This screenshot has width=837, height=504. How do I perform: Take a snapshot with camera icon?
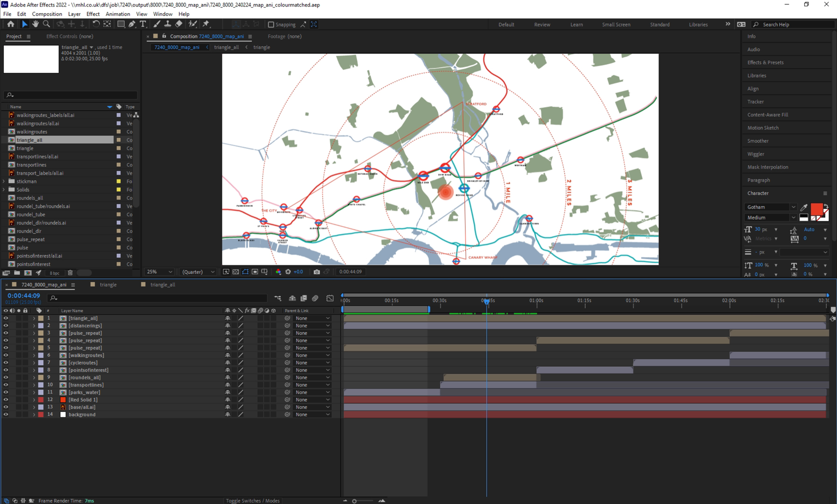[x=317, y=272]
